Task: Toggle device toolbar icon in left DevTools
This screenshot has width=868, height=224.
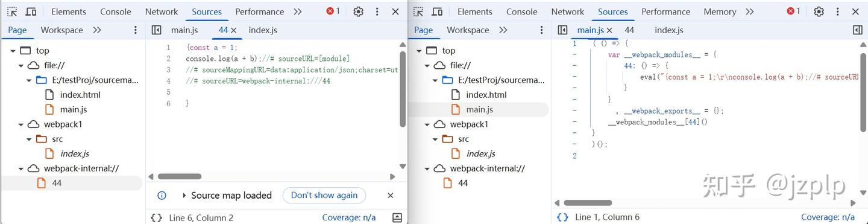Action: (31, 11)
